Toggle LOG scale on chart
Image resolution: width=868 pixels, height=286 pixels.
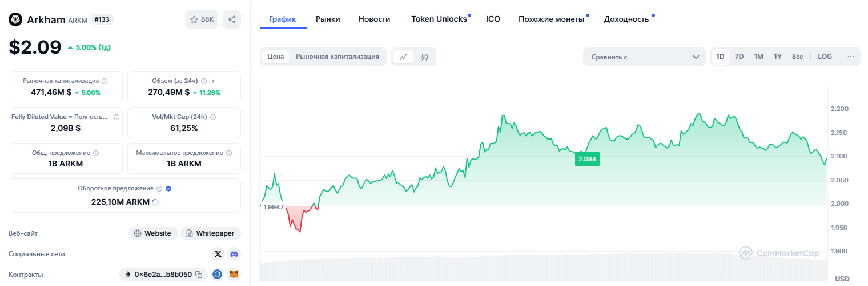(825, 57)
